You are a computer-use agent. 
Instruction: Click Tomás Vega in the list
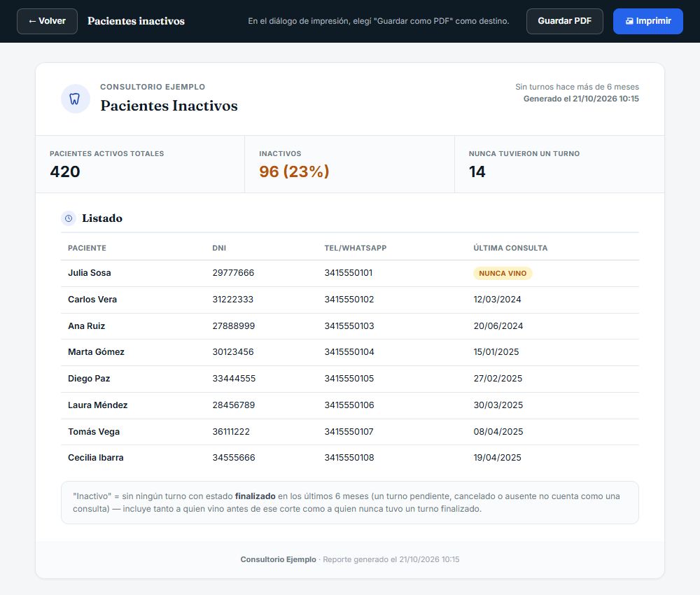(x=94, y=432)
